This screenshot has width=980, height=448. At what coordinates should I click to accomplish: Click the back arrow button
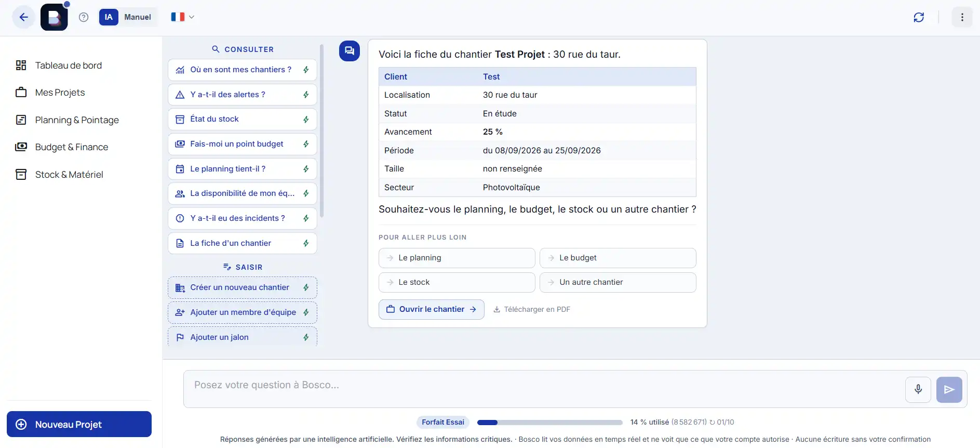point(24,17)
